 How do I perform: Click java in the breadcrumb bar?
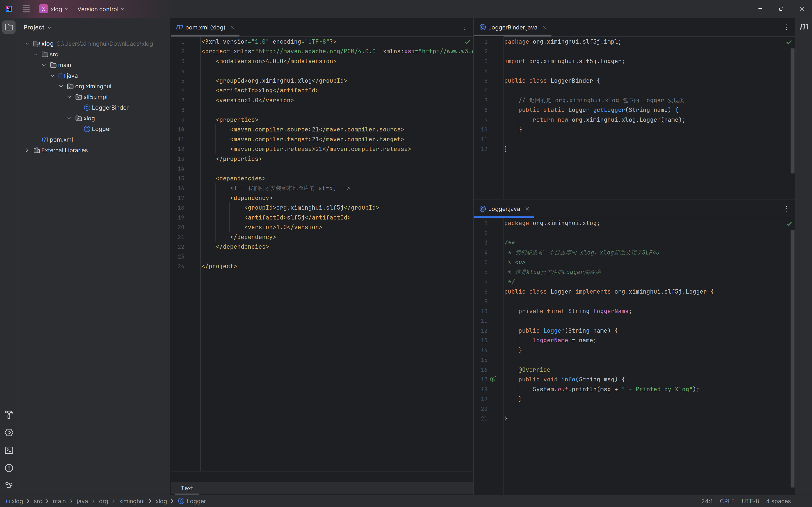[x=82, y=501]
